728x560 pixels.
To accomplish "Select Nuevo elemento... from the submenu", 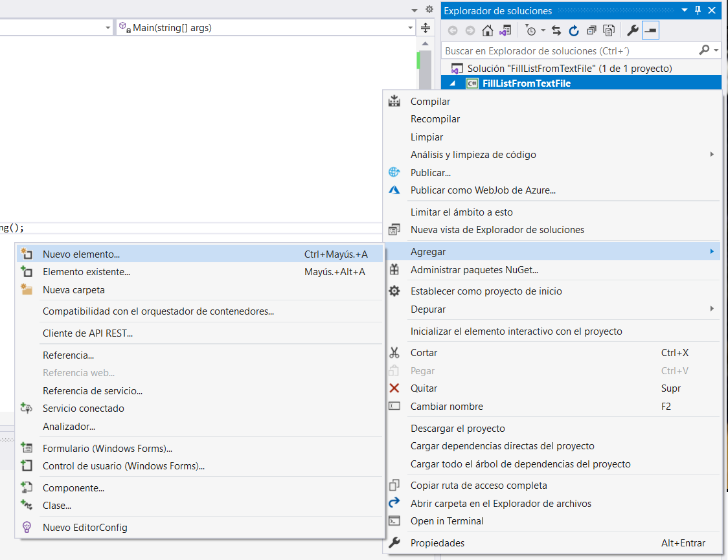I will (x=81, y=254).
